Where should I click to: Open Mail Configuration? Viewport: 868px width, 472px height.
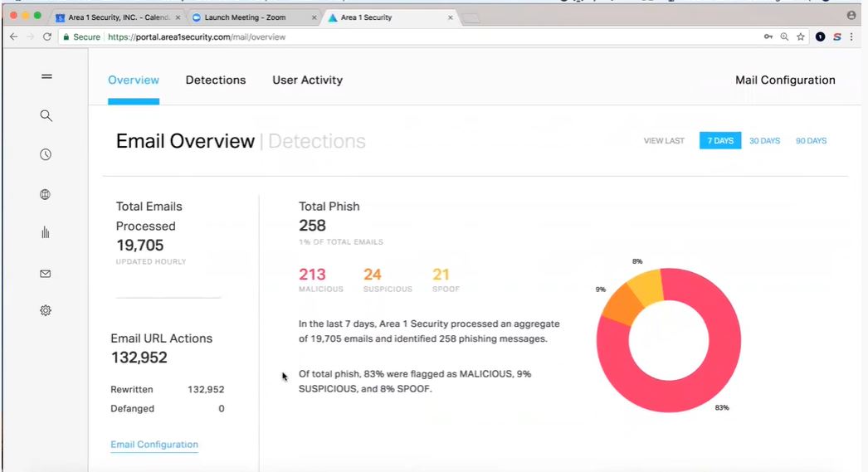click(785, 80)
